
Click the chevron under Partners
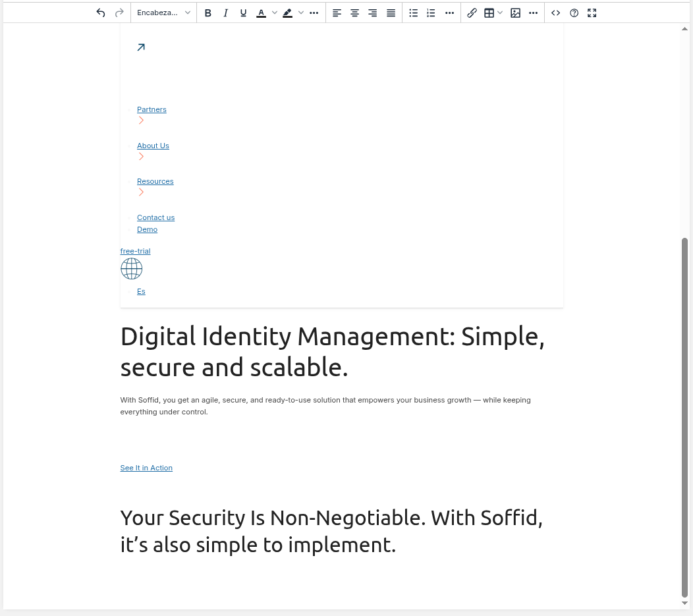141,121
